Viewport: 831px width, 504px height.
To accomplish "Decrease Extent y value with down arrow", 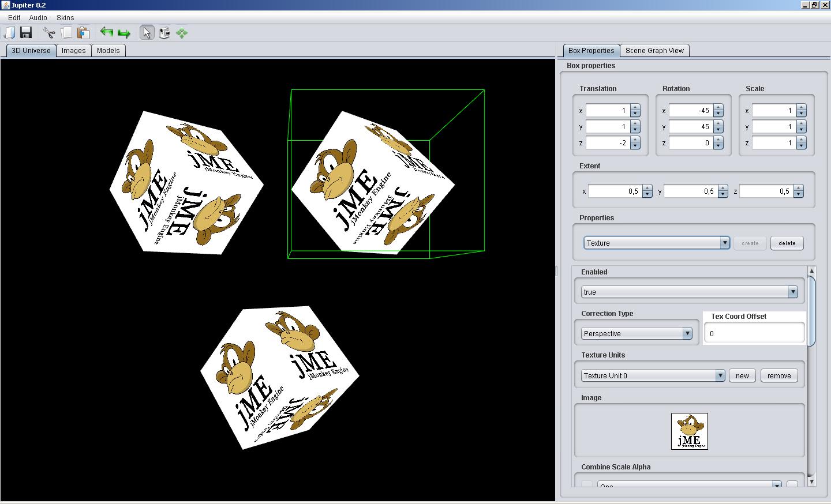I will click(x=723, y=194).
